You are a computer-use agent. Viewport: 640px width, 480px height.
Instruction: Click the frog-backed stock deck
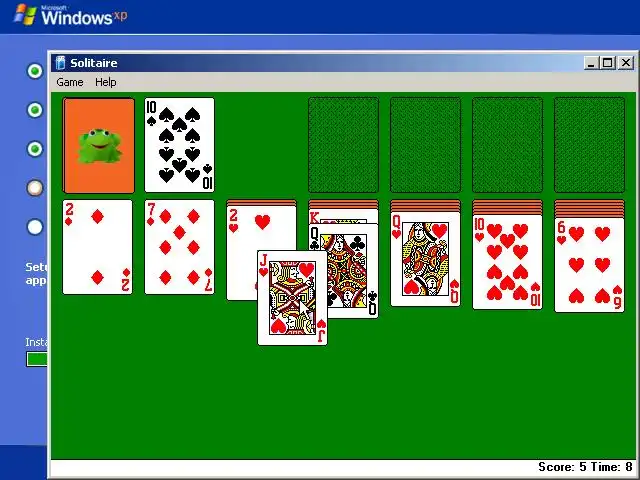(98, 145)
